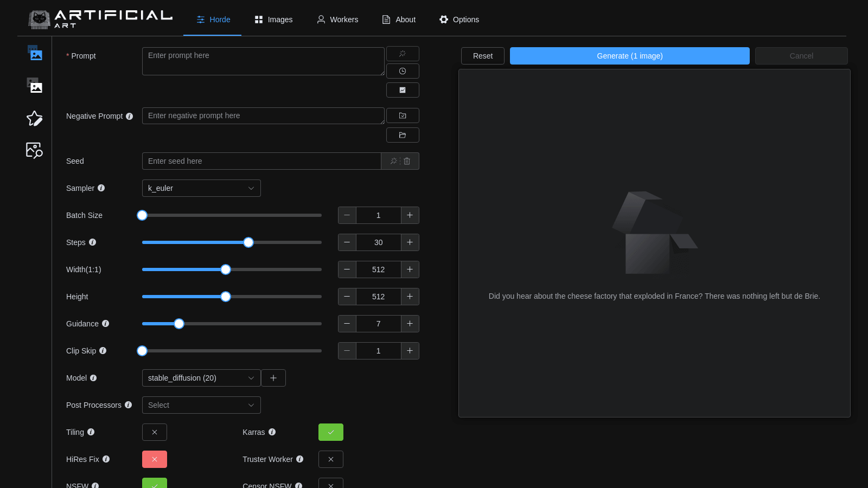Click the Guidance slider handle
The width and height of the screenshot is (868, 488).
179,324
